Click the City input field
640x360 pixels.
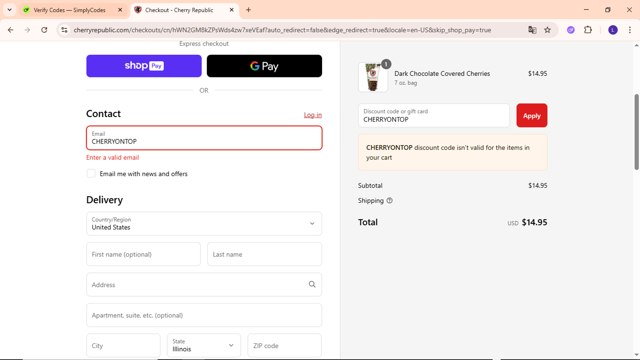tap(123, 345)
